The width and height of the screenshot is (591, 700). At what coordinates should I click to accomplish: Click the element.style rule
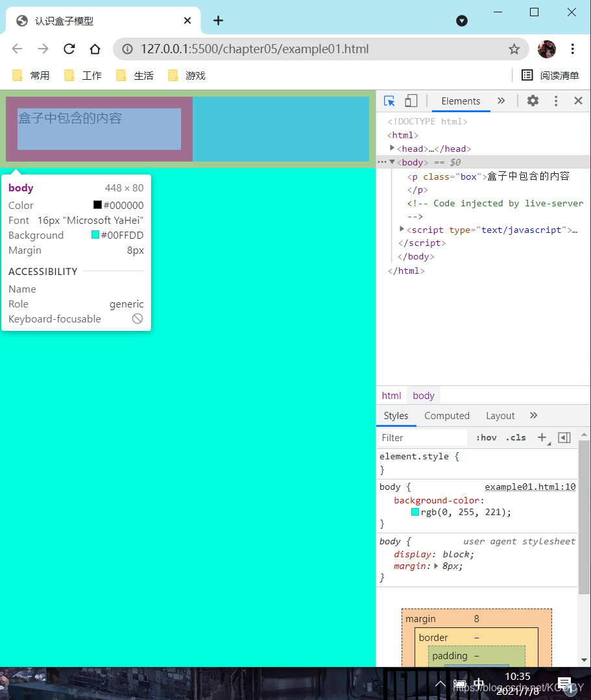click(419, 456)
